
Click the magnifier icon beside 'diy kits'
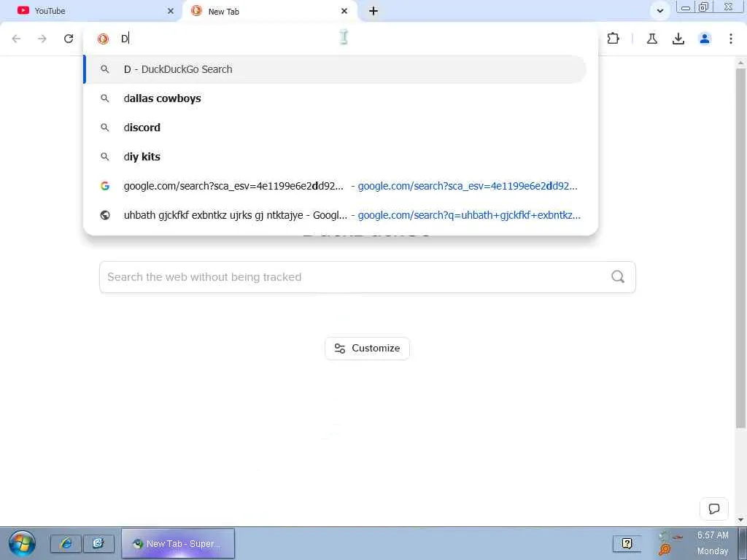[x=105, y=157]
